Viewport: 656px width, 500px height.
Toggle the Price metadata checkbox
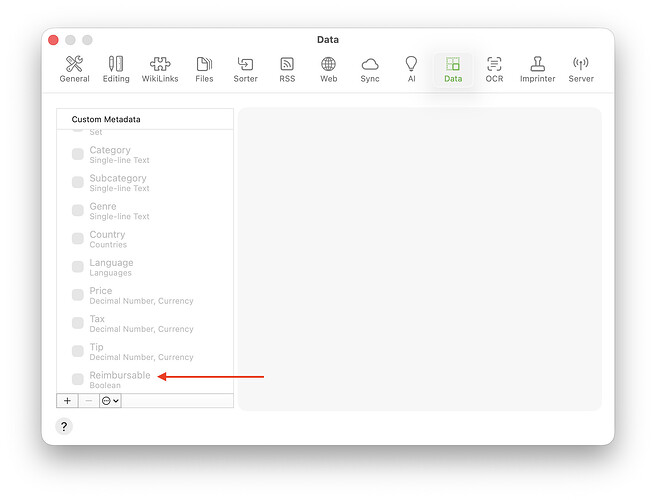tap(78, 295)
